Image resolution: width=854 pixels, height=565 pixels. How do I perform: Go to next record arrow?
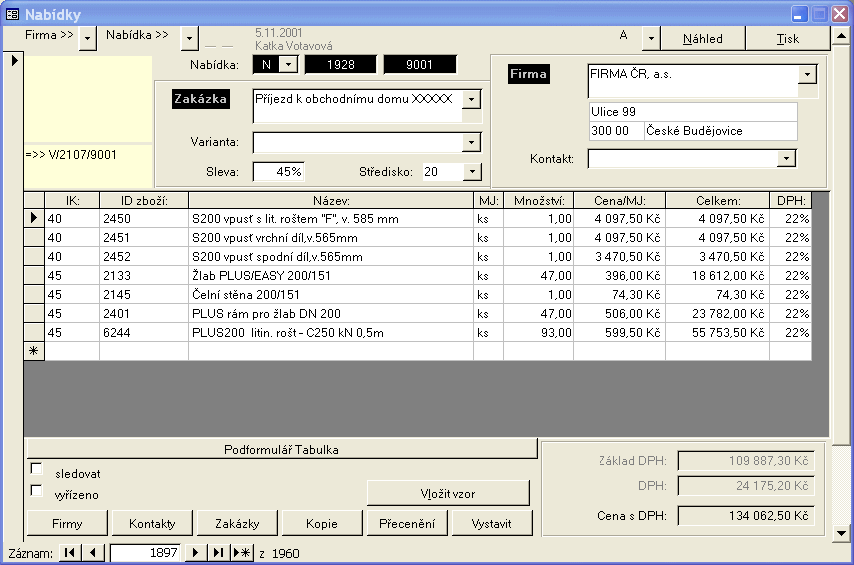[196, 553]
